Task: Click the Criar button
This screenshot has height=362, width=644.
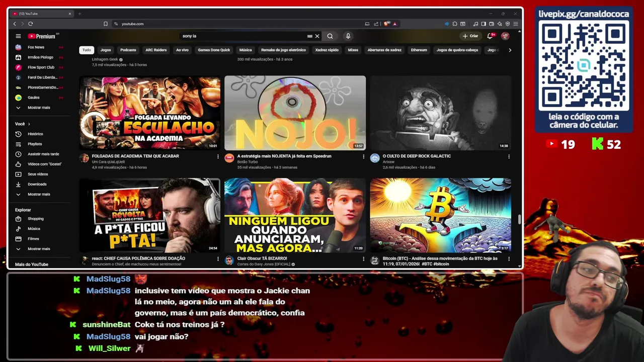Action: coord(470,36)
